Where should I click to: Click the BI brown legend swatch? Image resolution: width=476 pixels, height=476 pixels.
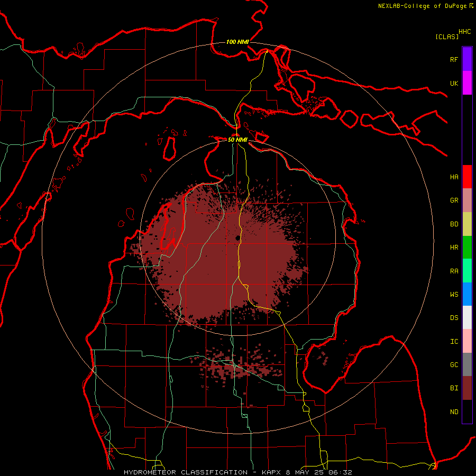[467, 388]
